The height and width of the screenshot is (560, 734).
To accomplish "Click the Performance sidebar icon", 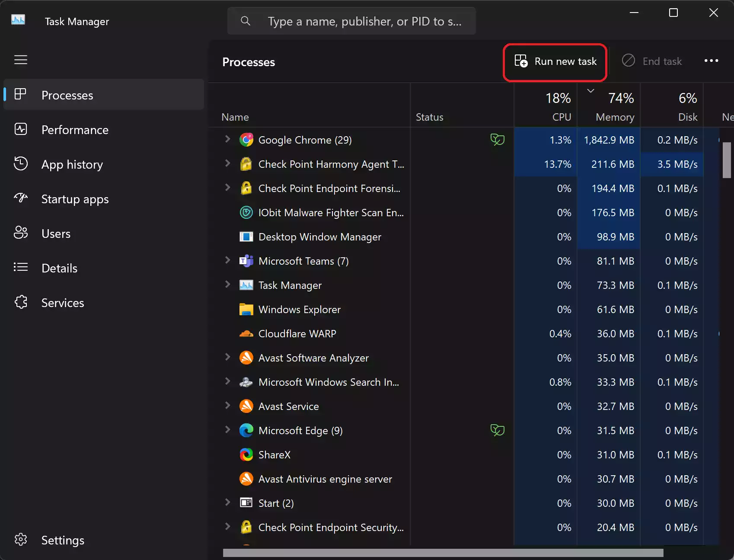I will (x=21, y=129).
